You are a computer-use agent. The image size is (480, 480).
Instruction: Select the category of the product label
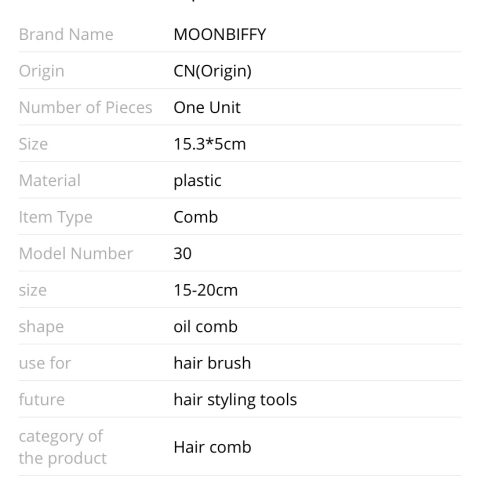(63, 447)
